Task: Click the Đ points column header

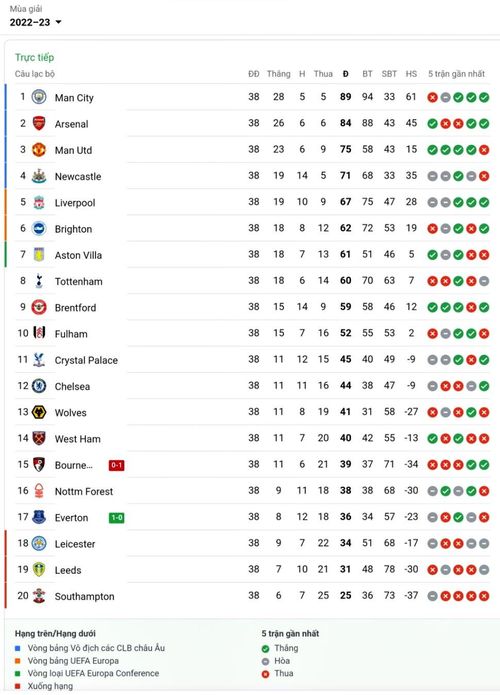Action: [x=345, y=74]
